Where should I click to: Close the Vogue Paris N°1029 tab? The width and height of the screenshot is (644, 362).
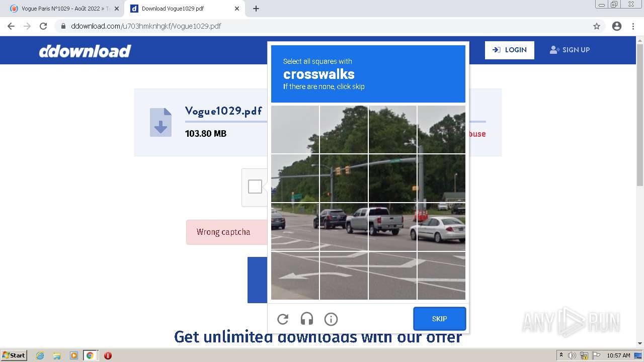[117, 9]
